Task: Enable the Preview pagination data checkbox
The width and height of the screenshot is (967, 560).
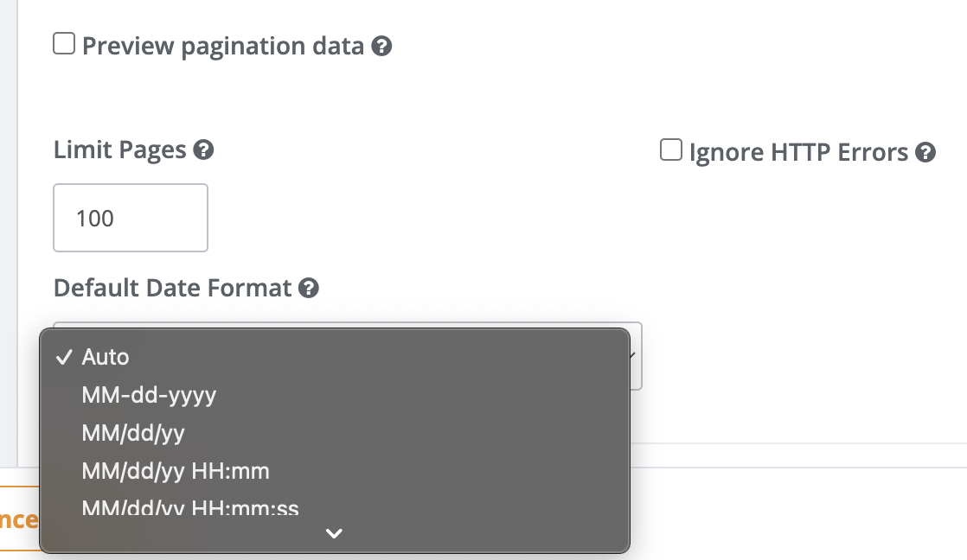Action: (x=64, y=44)
